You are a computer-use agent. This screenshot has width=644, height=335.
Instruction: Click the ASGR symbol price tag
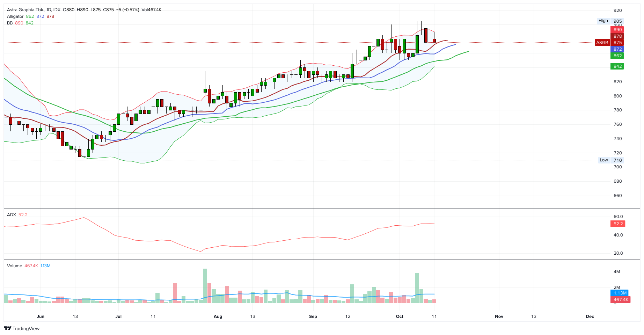click(x=602, y=43)
